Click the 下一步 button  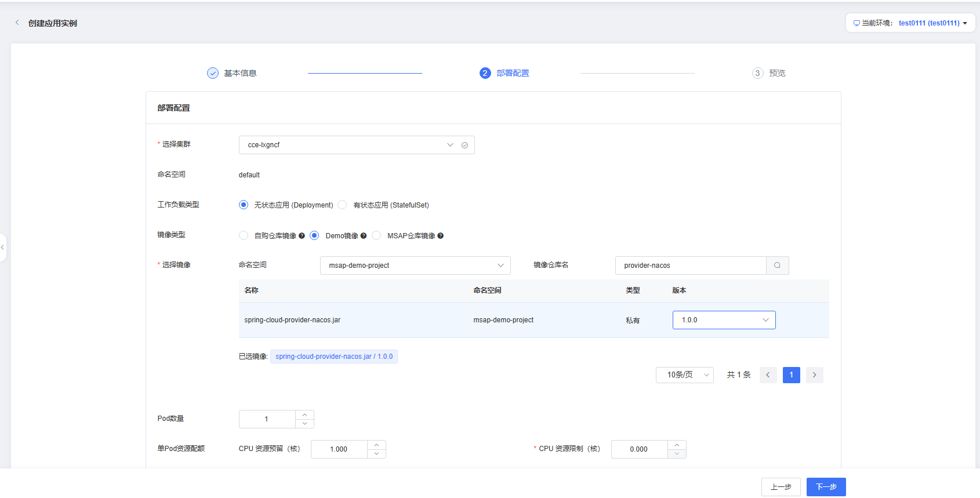pyautogui.click(x=826, y=487)
